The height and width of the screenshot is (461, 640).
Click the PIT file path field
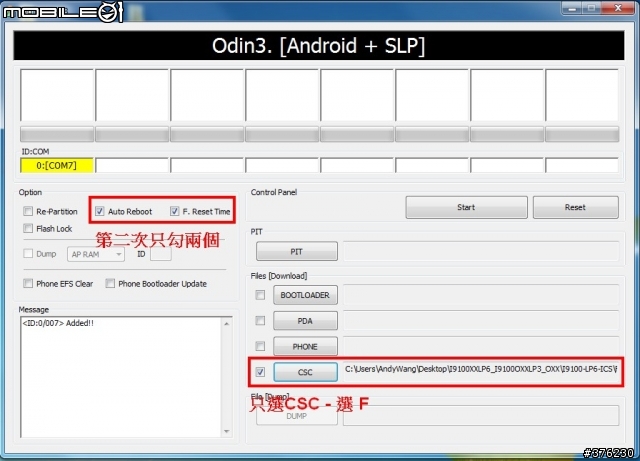pyautogui.click(x=481, y=251)
